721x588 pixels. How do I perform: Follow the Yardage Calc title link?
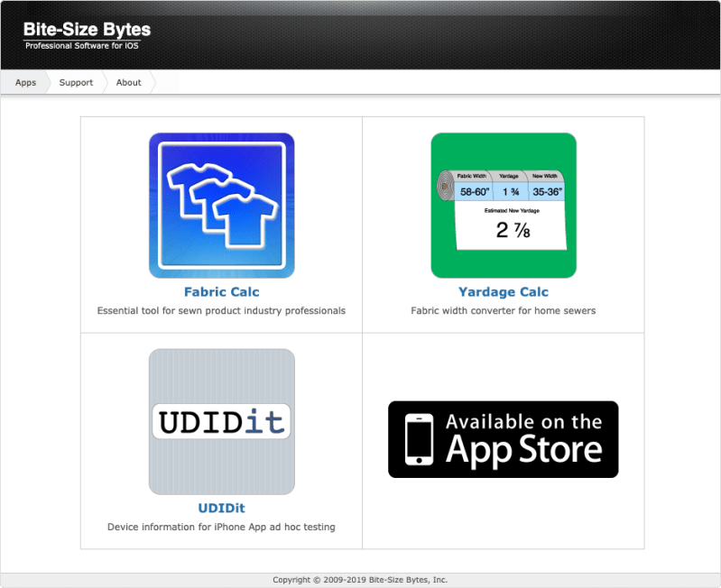click(x=504, y=292)
